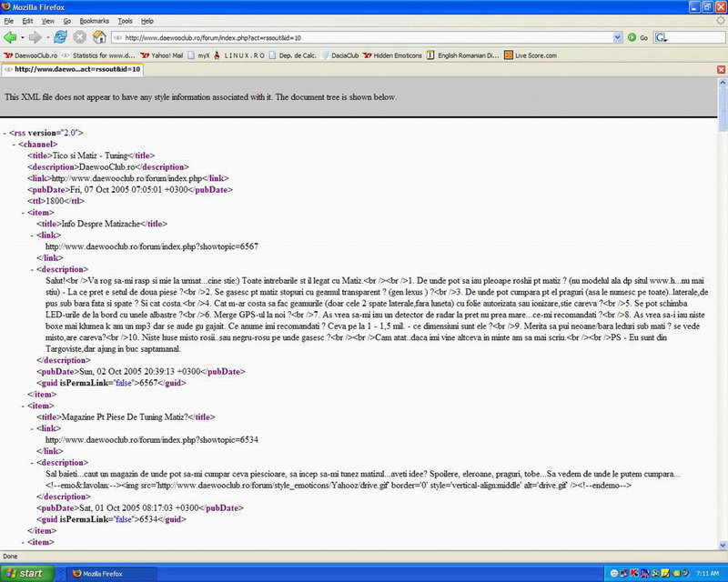Open the Bookmarks menu

(x=95, y=21)
